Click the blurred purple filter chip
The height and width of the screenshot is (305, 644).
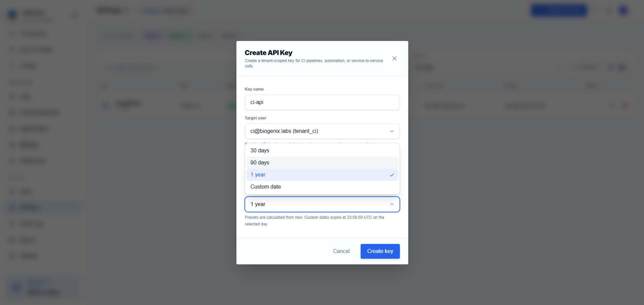click(x=153, y=36)
